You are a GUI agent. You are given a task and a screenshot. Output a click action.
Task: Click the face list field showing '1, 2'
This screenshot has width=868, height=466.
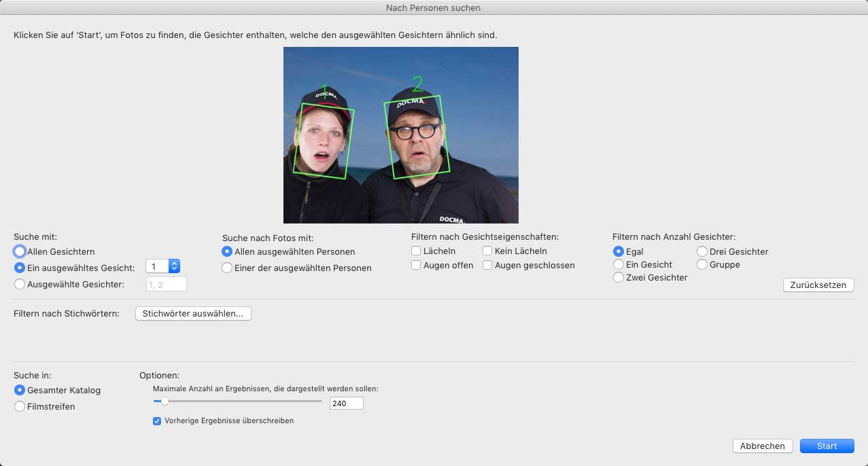pos(167,284)
